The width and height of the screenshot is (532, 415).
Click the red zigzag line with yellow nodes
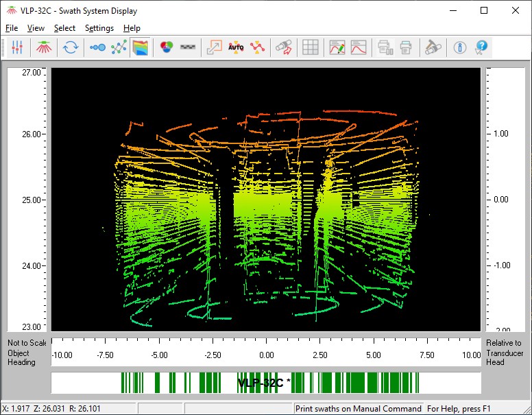point(258,47)
